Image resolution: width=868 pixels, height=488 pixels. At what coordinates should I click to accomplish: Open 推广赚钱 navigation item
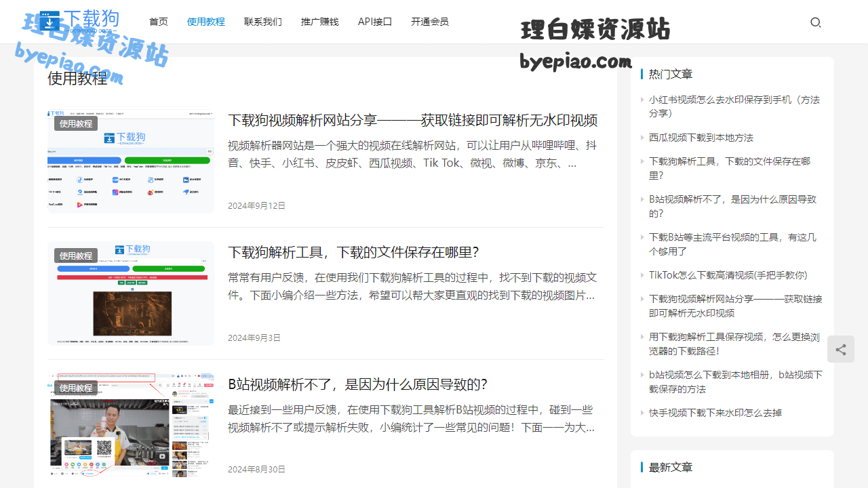(x=320, y=22)
